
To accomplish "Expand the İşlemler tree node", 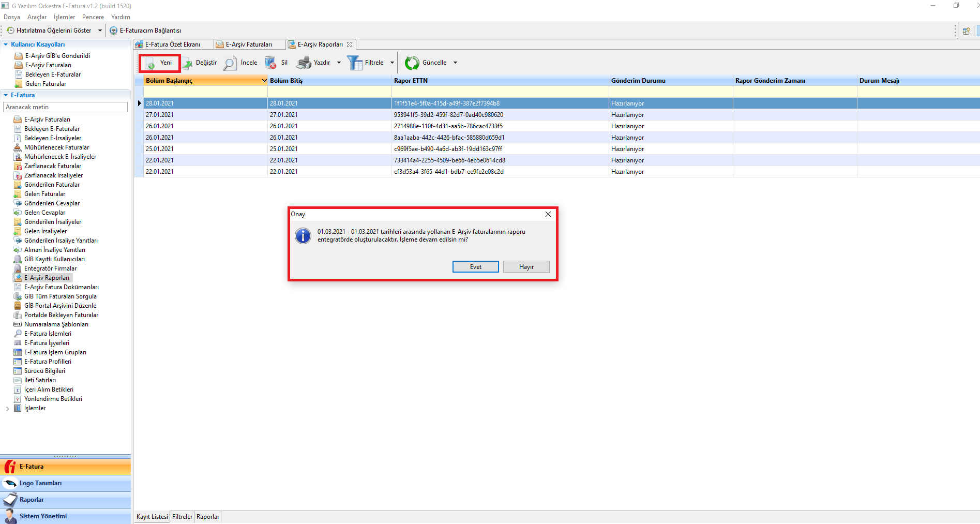I will (7, 409).
